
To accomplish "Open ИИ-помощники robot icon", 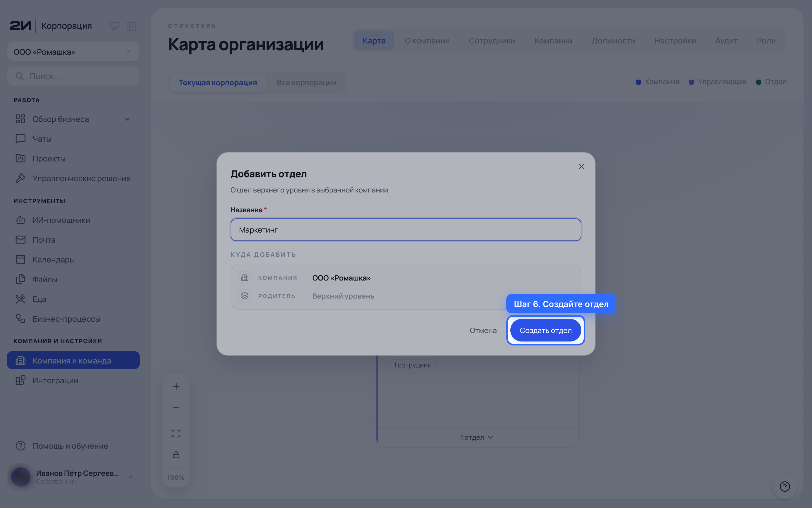I will 21,220.
